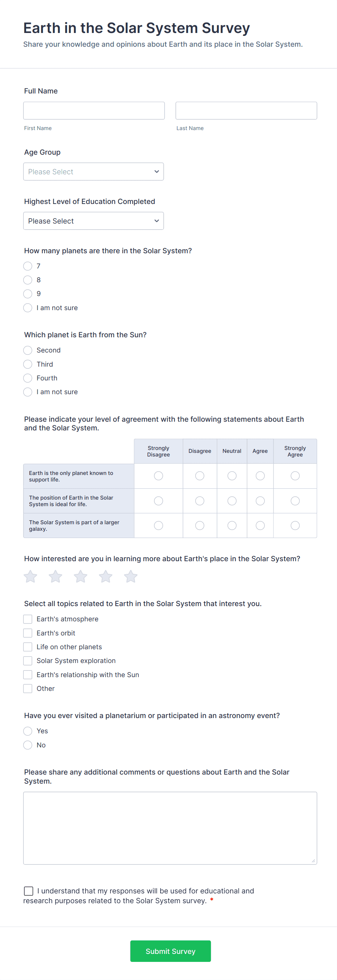Open the Highest Level of Education dropdown

click(93, 221)
